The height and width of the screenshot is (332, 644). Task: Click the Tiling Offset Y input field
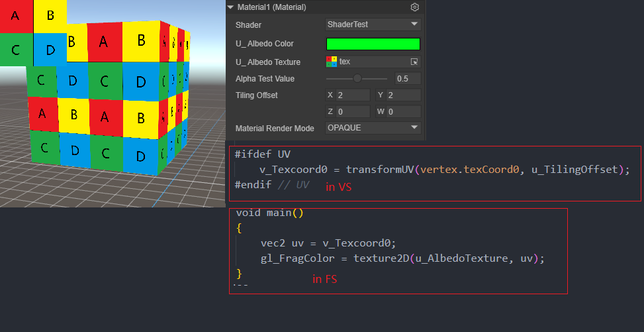click(404, 95)
